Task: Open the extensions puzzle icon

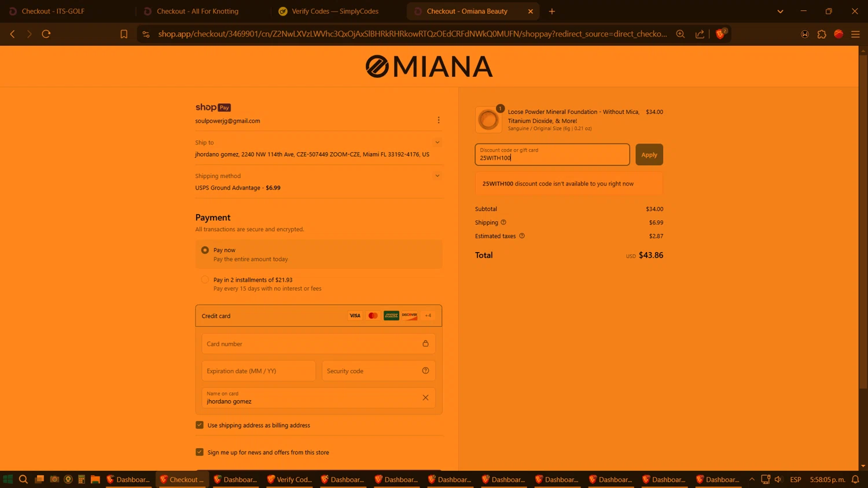Action: click(822, 34)
